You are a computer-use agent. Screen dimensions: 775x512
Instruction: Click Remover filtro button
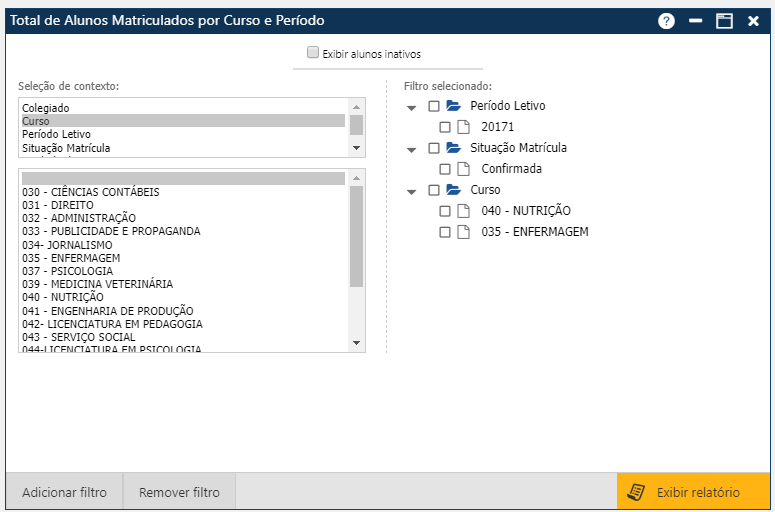179,492
